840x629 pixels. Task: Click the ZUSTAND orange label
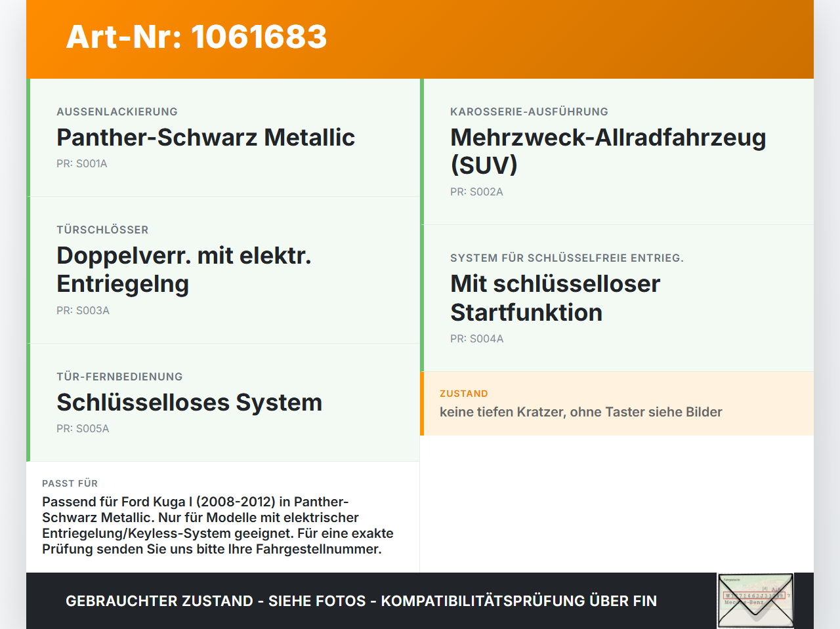[464, 394]
